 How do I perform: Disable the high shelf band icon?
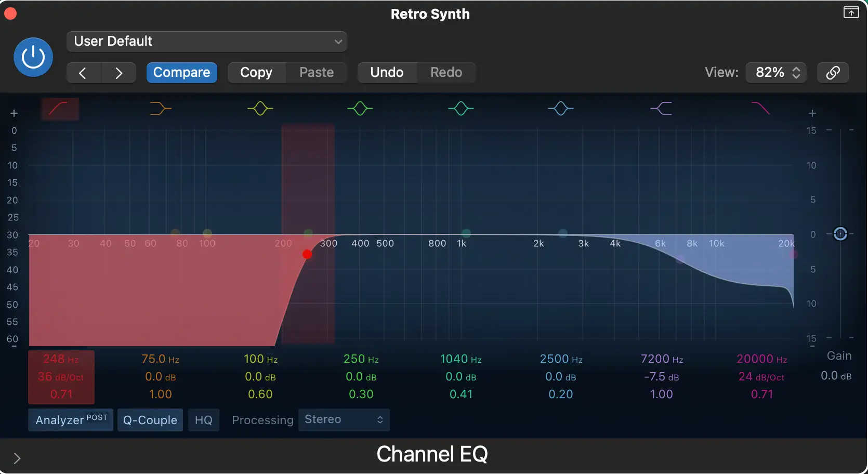(x=661, y=109)
